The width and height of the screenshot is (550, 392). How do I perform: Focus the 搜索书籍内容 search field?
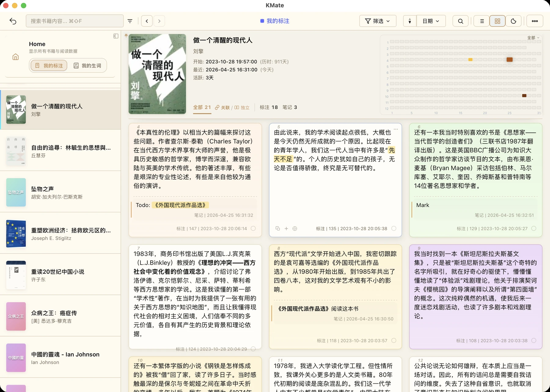tap(75, 21)
